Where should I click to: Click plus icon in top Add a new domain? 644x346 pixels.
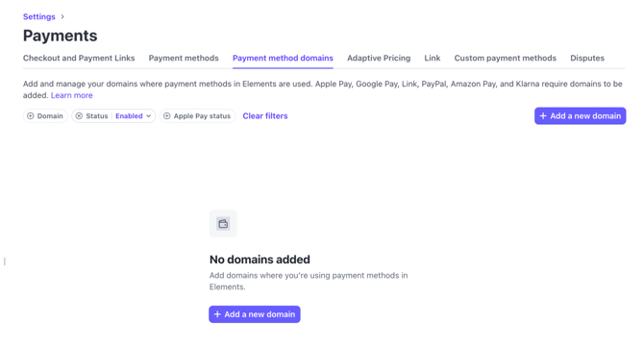(x=543, y=116)
